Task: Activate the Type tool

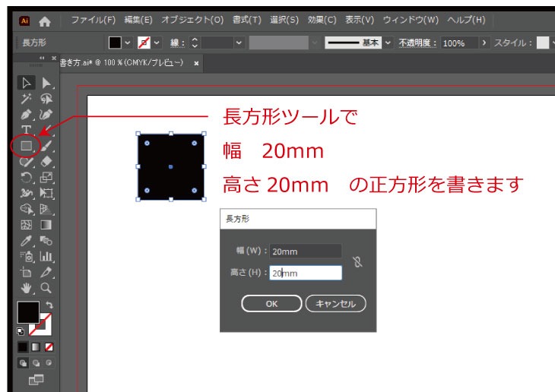Action: pyautogui.click(x=26, y=130)
